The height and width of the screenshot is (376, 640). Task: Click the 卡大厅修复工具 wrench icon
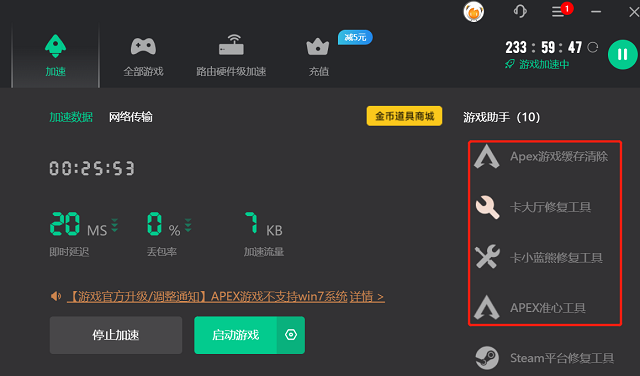coord(487,207)
